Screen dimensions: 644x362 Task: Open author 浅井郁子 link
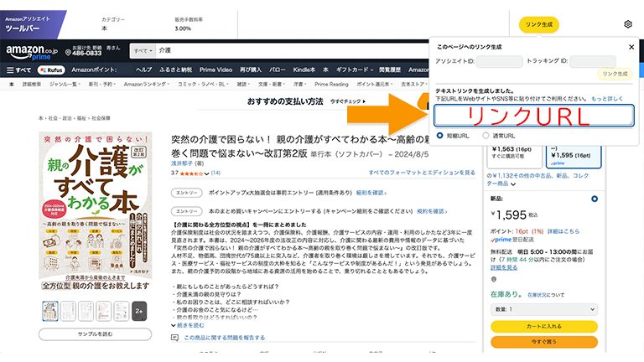[182, 163]
